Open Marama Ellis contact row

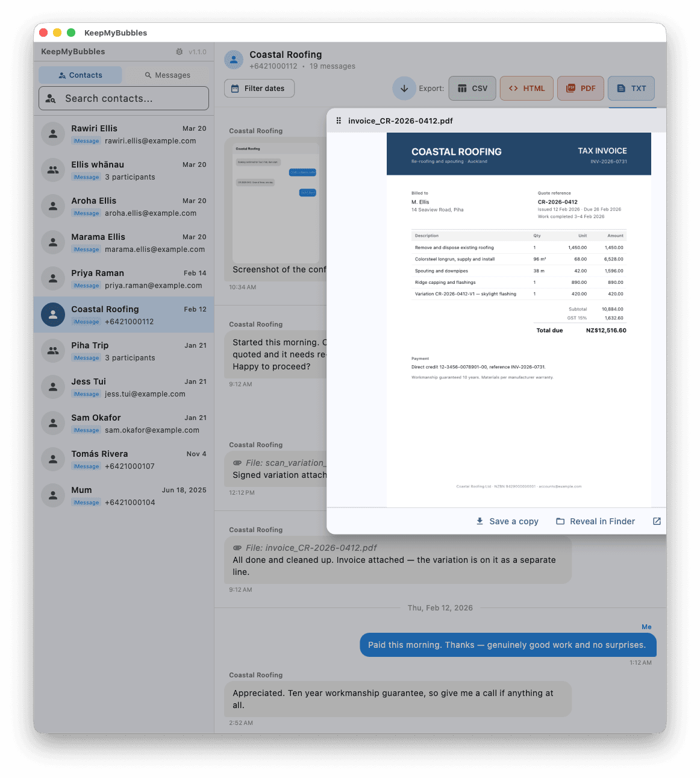point(123,242)
